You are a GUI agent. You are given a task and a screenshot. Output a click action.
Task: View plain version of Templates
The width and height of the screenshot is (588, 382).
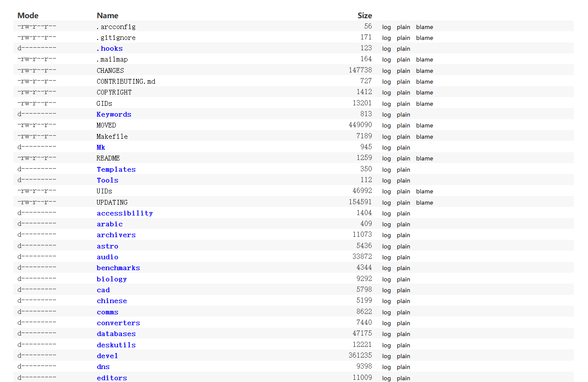403,170
